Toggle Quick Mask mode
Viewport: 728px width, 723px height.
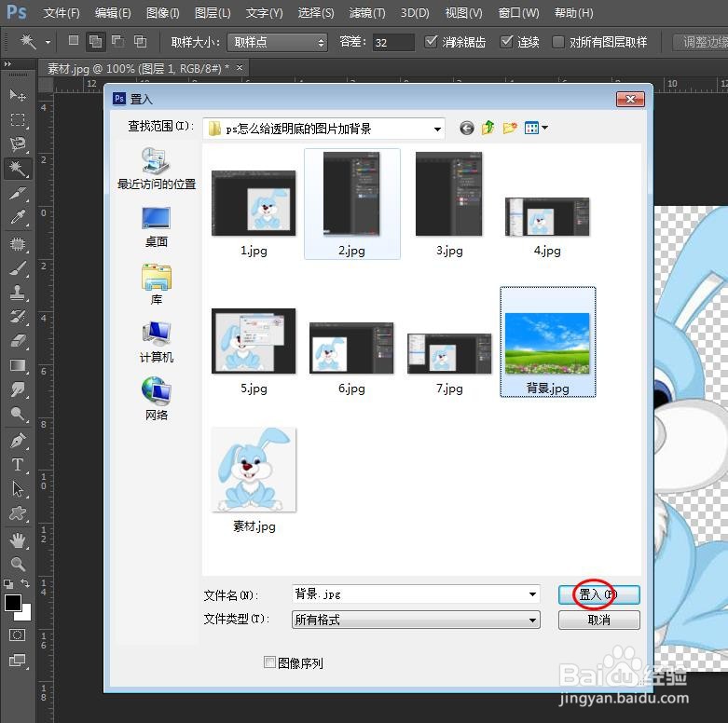click(x=18, y=634)
